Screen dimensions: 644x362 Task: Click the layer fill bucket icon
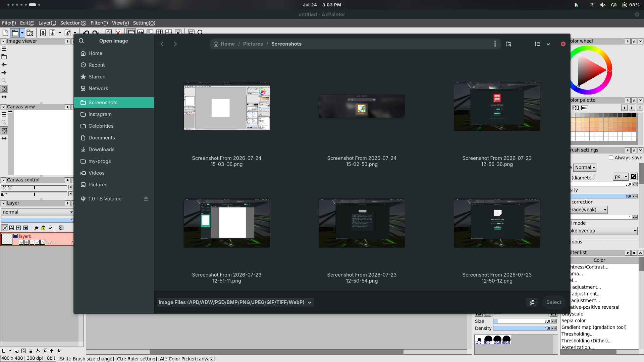click(x=37, y=228)
